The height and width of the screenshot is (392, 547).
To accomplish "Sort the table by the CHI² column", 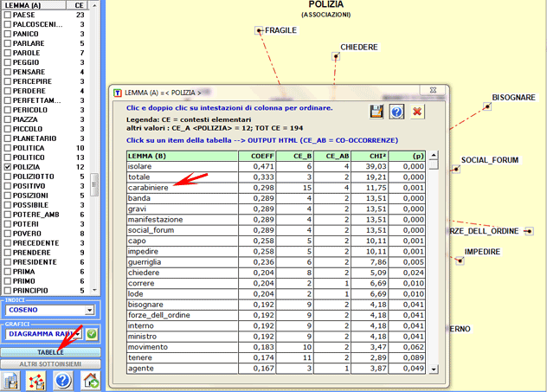I will 370,156.
